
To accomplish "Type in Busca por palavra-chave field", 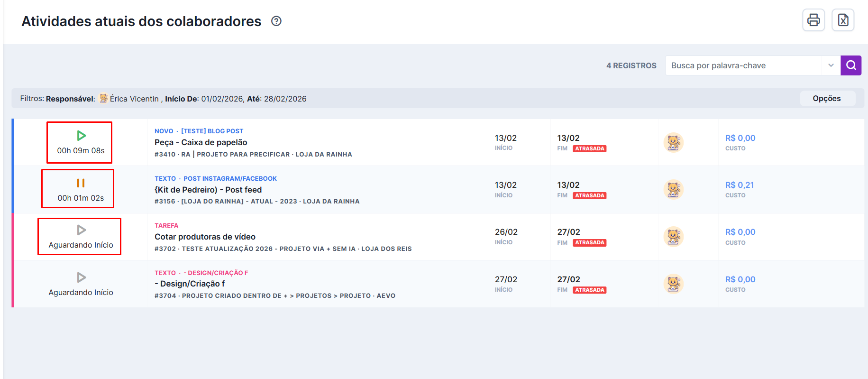I will pyautogui.click(x=742, y=65).
